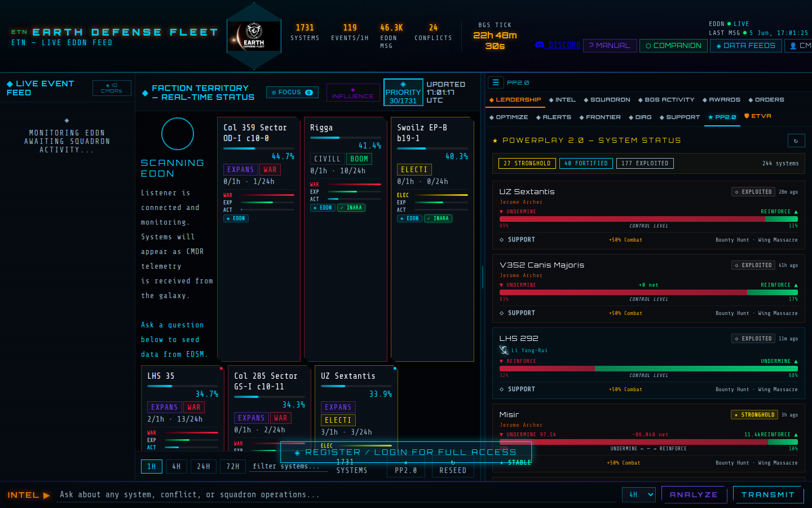Filter by 177 Exploited systems
The width and height of the screenshot is (812, 508).
tap(645, 164)
